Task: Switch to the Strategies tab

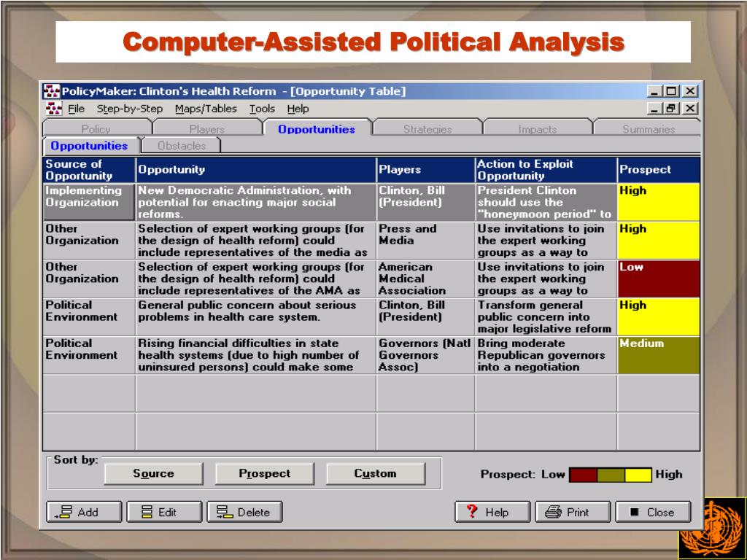Action: tap(427, 128)
